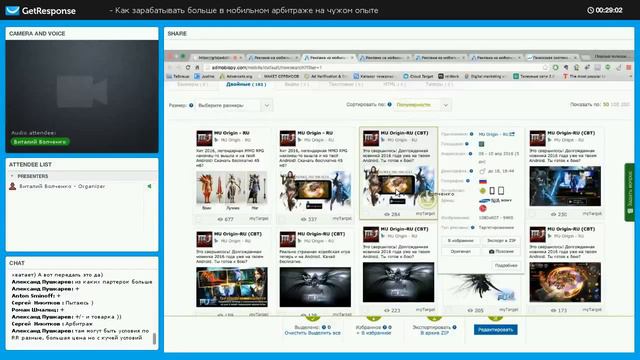The height and width of the screenshot is (360, 640).
Task: Open the fiery banner on the 173 views card
Action: 565,282
